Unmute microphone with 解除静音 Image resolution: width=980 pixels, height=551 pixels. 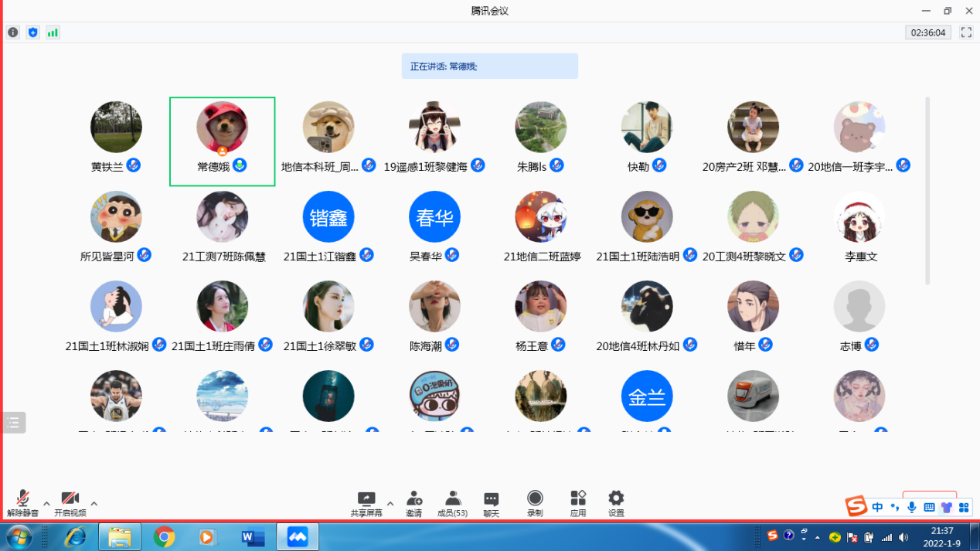(22, 503)
